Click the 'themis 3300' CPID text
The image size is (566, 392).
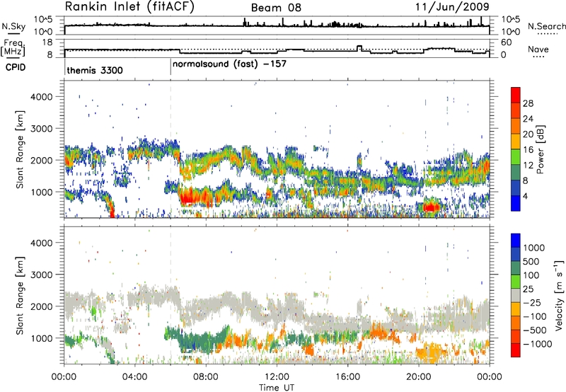coord(95,70)
